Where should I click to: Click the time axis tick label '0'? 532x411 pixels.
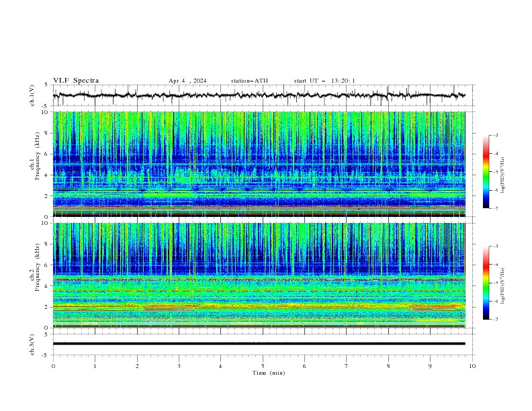coord(53,366)
